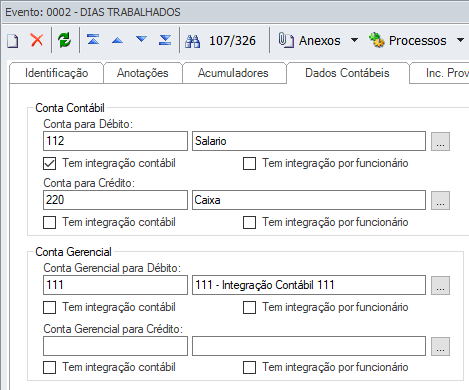Viewport: 469px width, 390px height.
Task: Click the Processos gear icon
Action: pos(377,40)
